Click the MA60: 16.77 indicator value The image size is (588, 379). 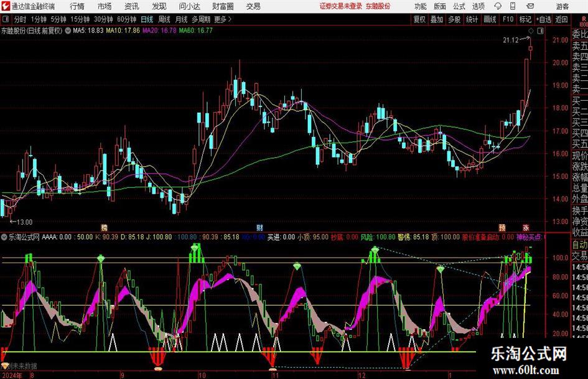coord(196,30)
